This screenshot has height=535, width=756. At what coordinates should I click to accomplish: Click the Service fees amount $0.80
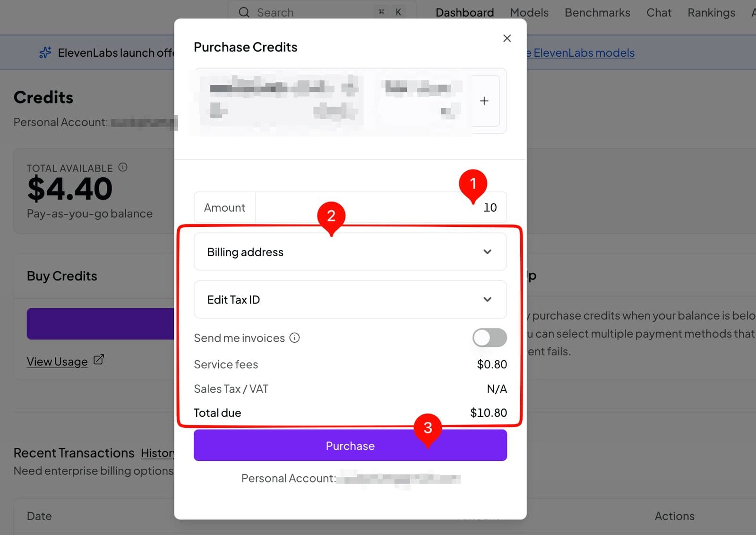492,364
